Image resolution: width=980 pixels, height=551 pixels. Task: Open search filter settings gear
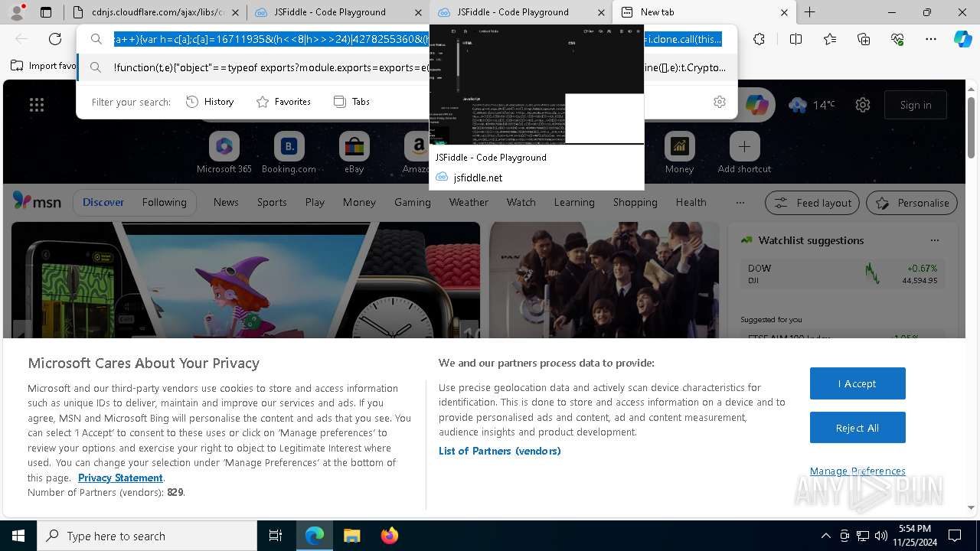coord(719,102)
